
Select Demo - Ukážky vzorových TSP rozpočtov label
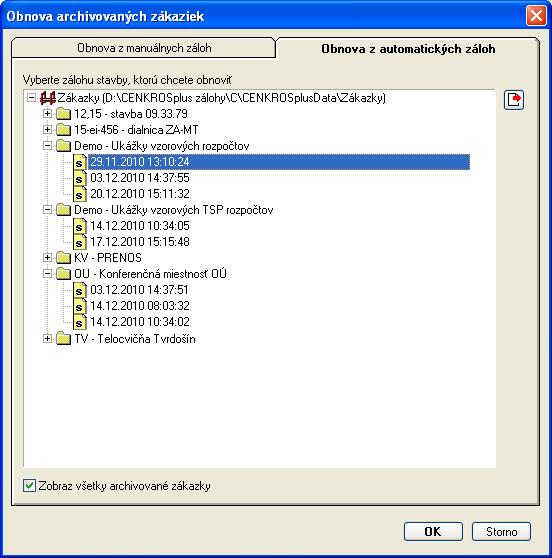pos(174,210)
